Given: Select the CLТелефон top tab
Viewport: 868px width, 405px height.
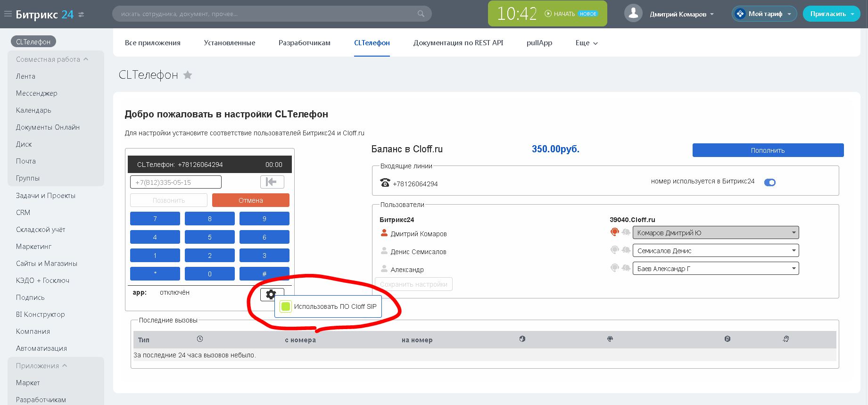Looking at the screenshot, I should (x=372, y=43).
